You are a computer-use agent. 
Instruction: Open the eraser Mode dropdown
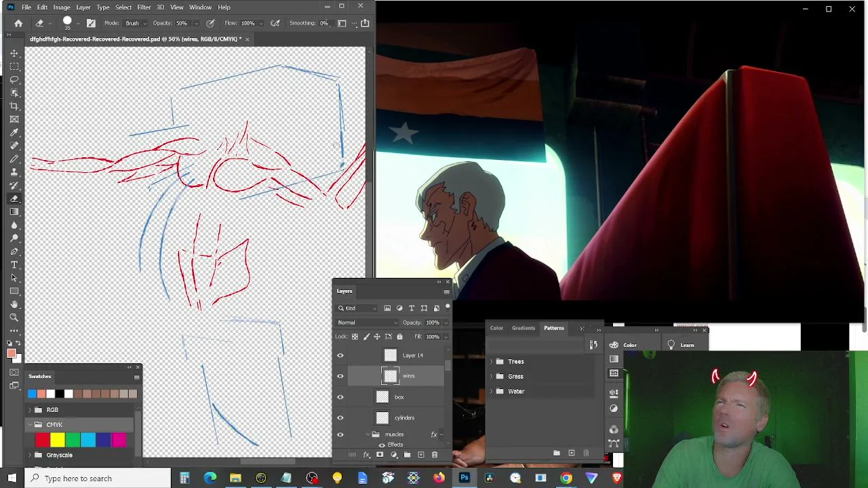134,23
